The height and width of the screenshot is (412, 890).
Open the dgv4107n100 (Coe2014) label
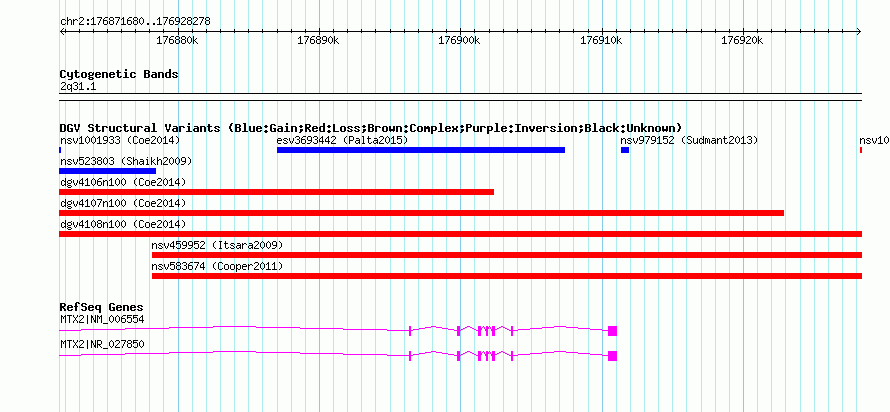[123, 203]
